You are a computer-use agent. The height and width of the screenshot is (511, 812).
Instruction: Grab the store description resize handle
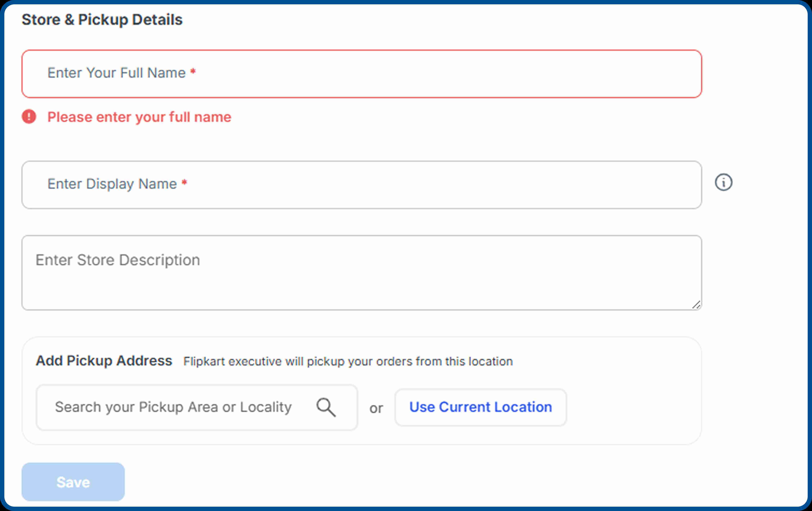point(696,305)
